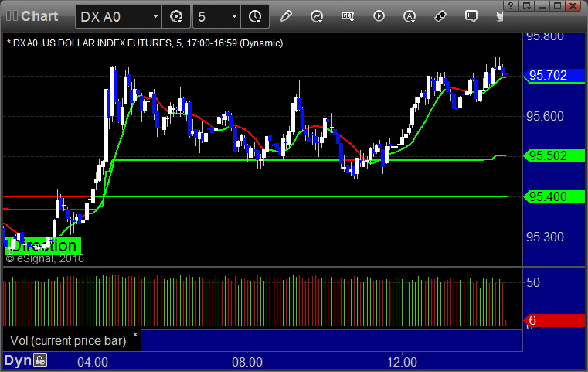The image size is (588, 372).
Task: Maximize the chart window
Action: point(557,5)
